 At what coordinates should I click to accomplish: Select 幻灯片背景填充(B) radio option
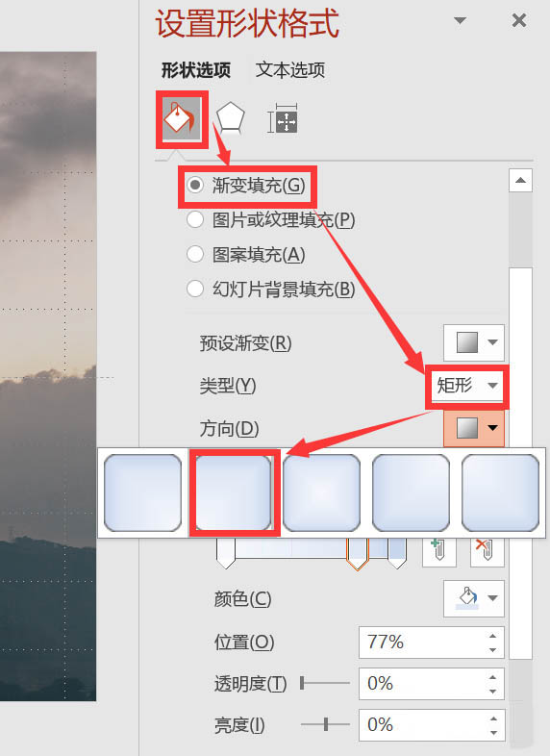click(x=271, y=290)
